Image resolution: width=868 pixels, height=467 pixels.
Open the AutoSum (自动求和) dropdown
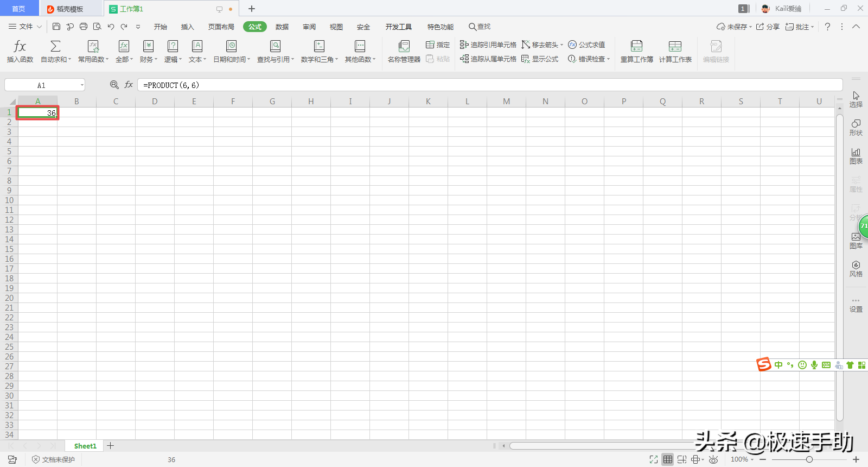(x=56, y=52)
